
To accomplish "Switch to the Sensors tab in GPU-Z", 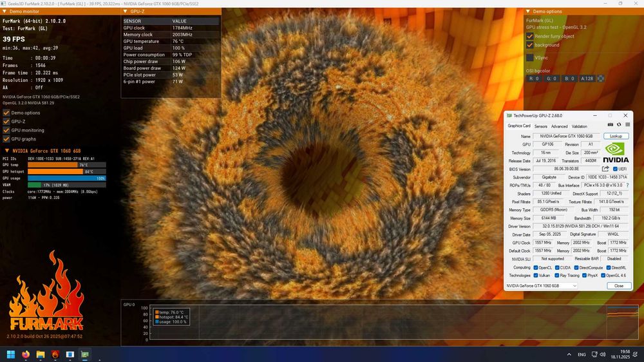I will 540,126.
